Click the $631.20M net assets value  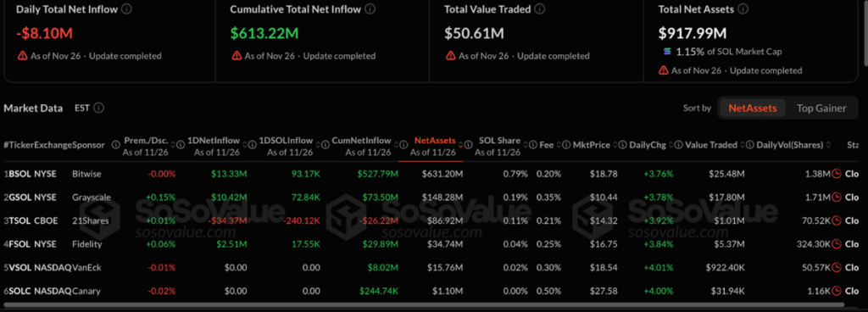[x=442, y=174]
